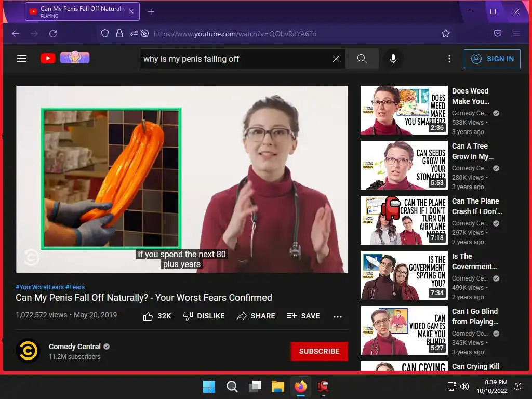Open the site permissions icon in address bar
Image resolution: width=532 pixels, height=399 pixels.
[134, 33]
